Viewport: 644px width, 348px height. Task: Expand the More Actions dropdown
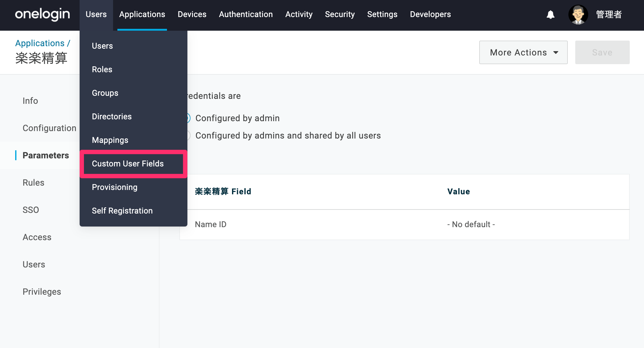click(523, 52)
